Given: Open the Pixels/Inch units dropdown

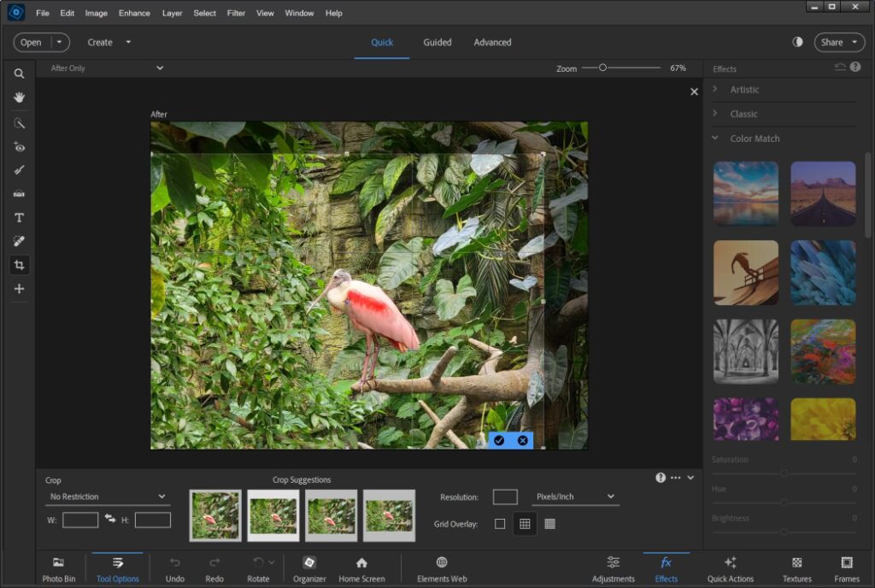Looking at the screenshot, I should pos(574,497).
